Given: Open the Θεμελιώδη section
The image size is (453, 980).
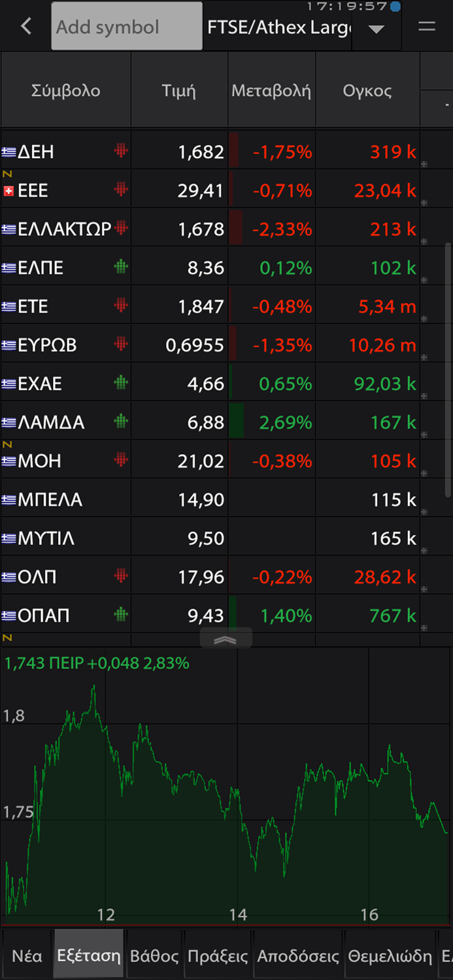Looking at the screenshot, I should click(390, 955).
